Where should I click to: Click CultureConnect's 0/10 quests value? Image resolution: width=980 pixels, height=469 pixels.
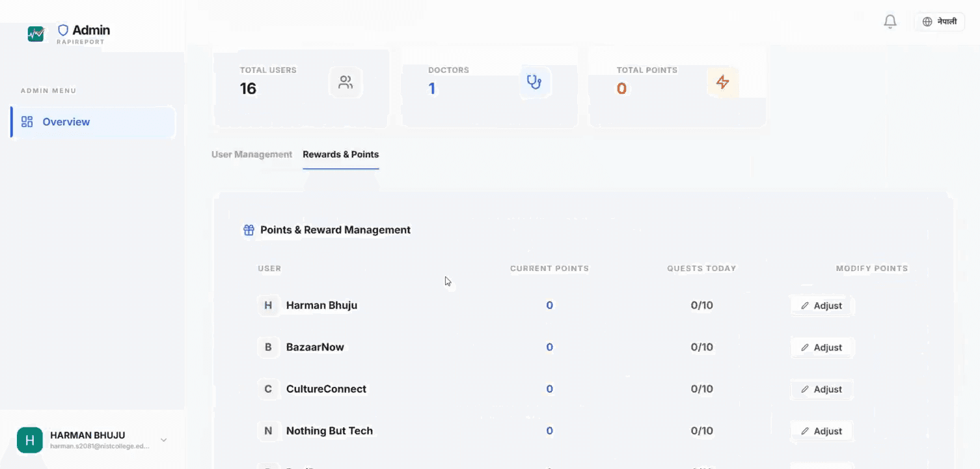[x=702, y=389]
